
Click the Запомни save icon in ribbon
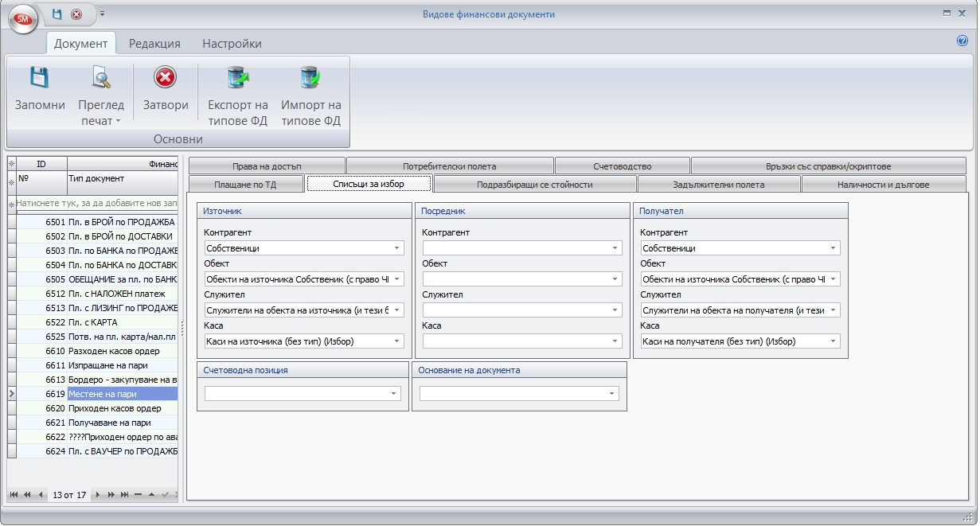[x=40, y=77]
